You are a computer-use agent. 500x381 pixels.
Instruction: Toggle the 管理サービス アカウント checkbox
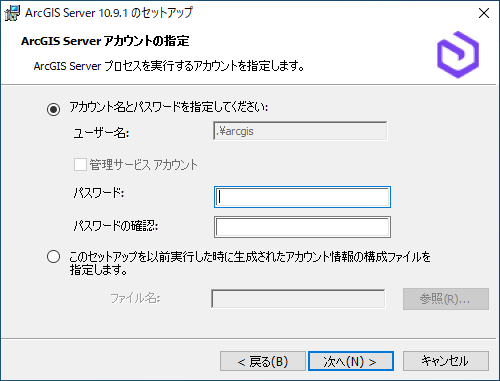coord(80,165)
